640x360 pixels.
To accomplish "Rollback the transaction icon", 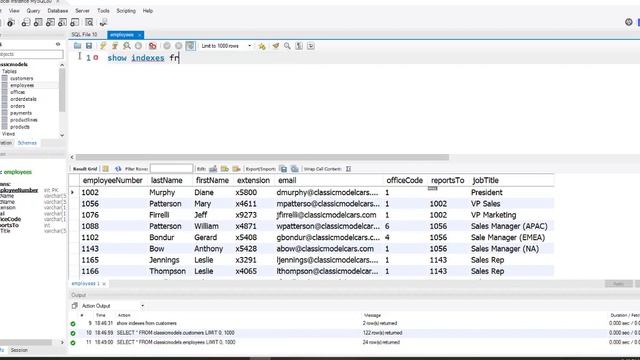I will point(178,46).
